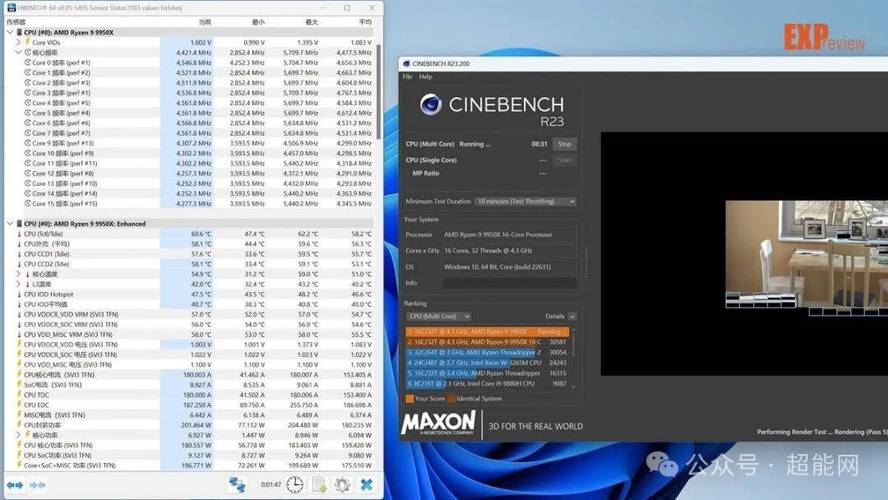Click the clock icon beside Core 15 频率

(27, 203)
